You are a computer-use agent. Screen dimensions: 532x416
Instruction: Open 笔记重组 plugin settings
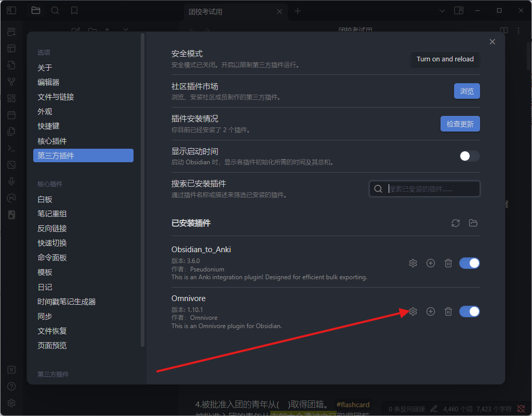pos(84,214)
